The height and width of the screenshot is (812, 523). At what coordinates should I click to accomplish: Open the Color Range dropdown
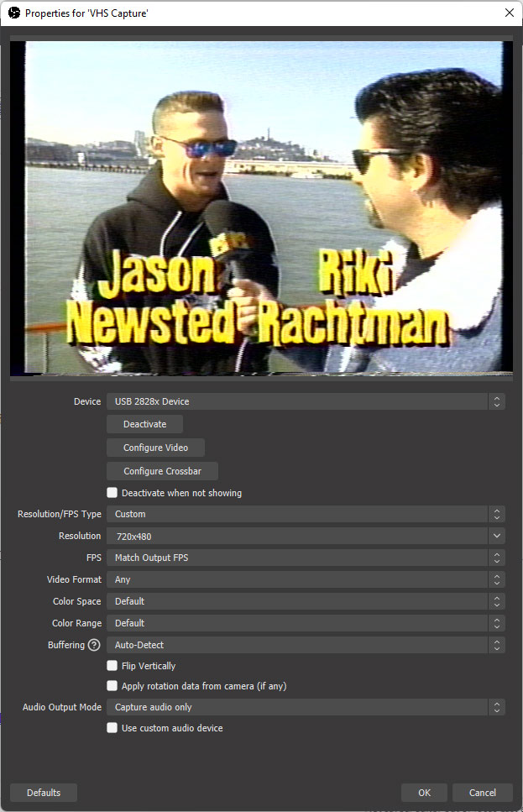[x=306, y=623]
